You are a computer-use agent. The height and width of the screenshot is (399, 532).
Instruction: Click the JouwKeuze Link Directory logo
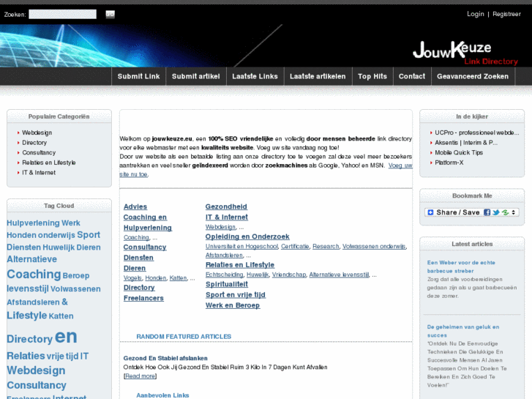point(465,53)
